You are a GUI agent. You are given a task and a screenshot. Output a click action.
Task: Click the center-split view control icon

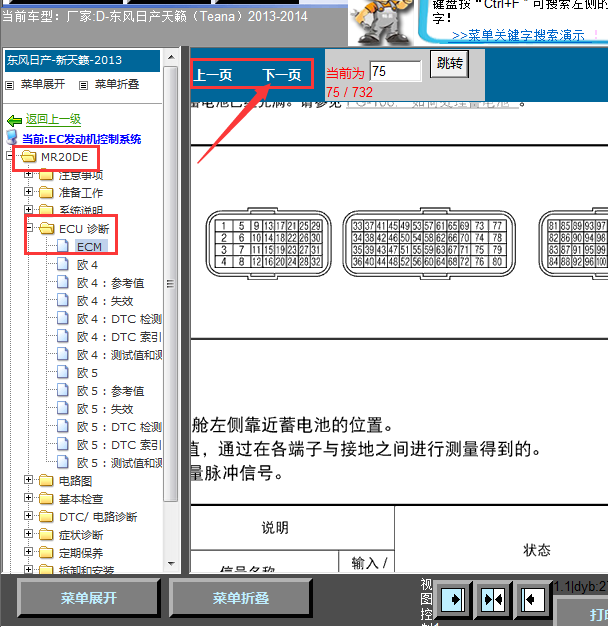coord(493,599)
